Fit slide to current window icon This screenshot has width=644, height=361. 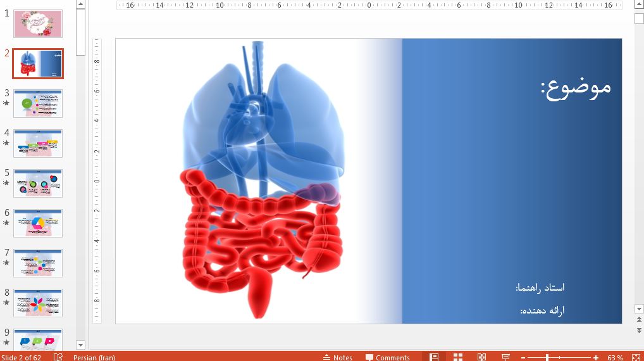point(635,357)
